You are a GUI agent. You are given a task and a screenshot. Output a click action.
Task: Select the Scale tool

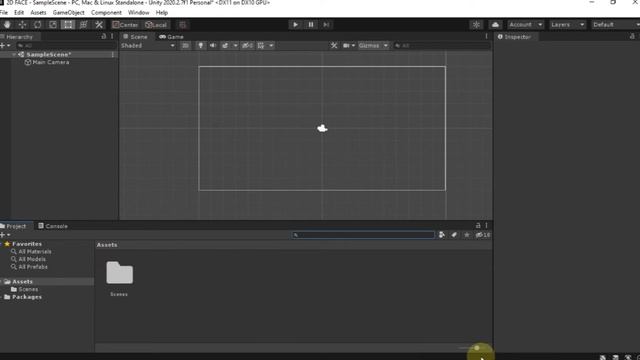(x=53, y=24)
